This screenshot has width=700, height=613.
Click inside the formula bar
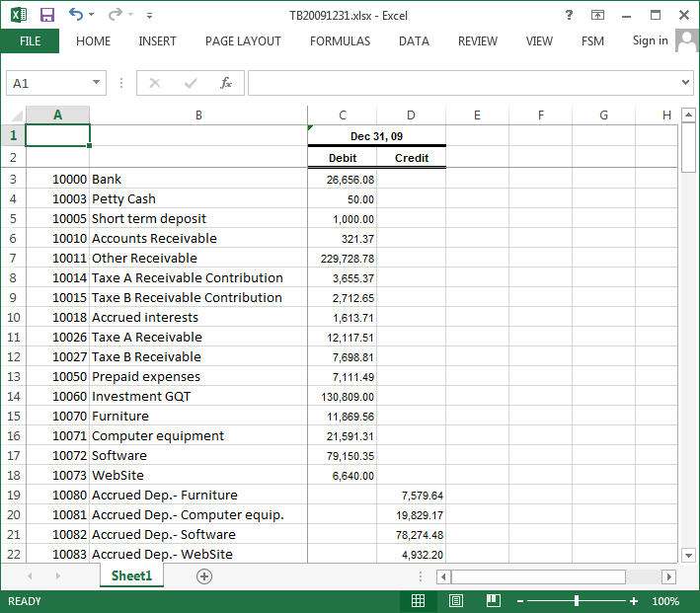click(464, 83)
